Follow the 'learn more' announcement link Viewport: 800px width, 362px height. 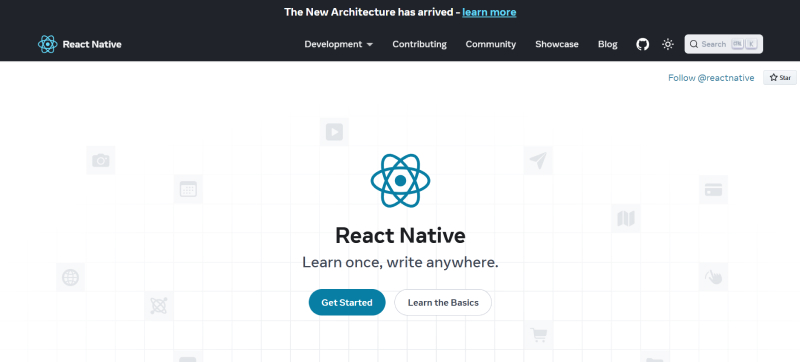coord(489,12)
